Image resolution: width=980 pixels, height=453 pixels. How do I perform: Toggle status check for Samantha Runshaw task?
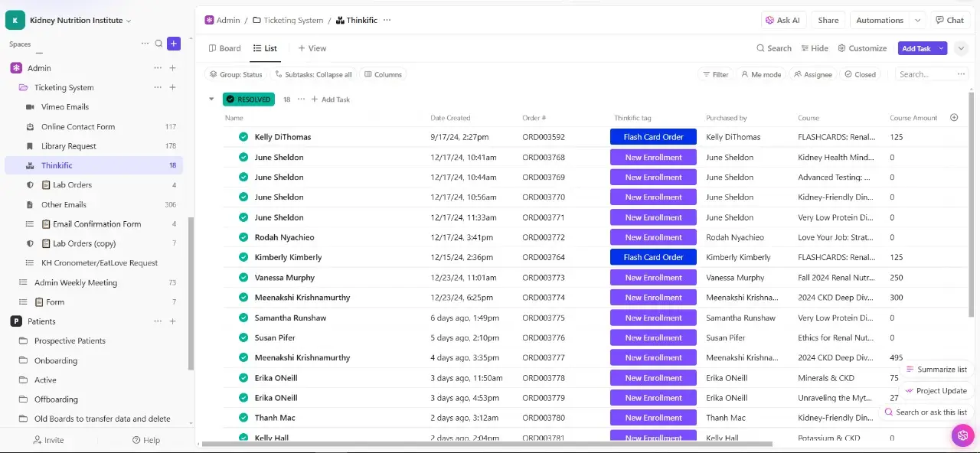pyautogui.click(x=243, y=318)
